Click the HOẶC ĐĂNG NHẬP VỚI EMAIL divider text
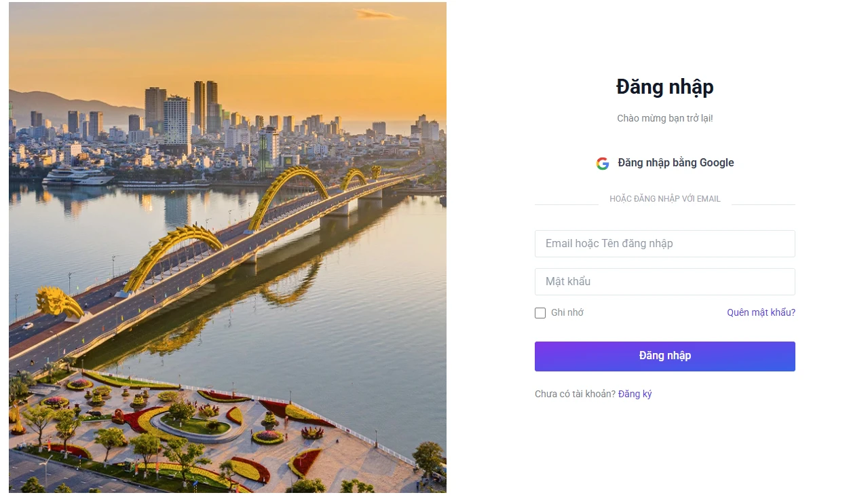Image resolution: width=868 pixels, height=495 pixels. 664,199
